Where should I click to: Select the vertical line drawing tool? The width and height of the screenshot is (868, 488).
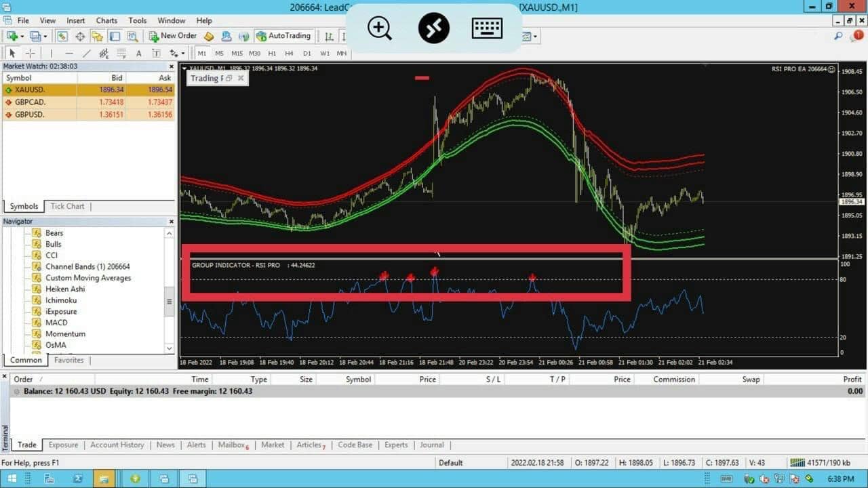[x=51, y=53]
